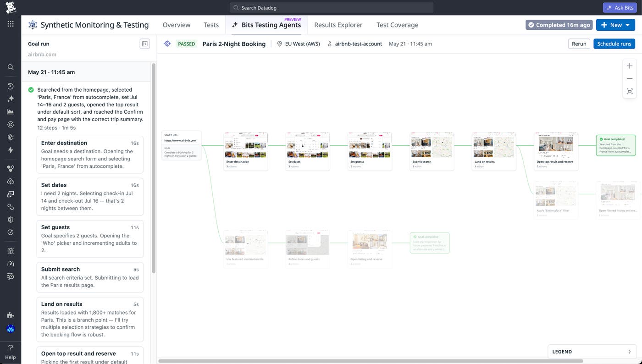The width and height of the screenshot is (642, 364).
Task: Select the faded Use featured destination tile node
Action: (x=245, y=249)
